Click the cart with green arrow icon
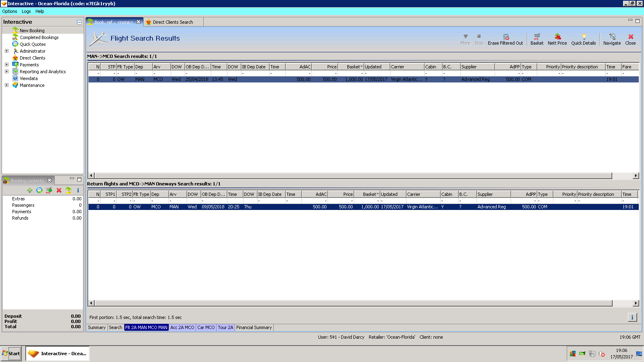 (49, 190)
